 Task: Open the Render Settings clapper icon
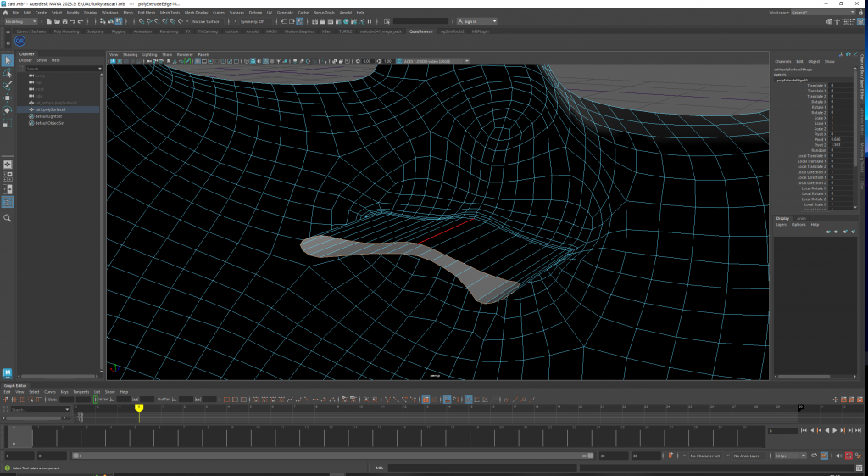coord(338,21)
